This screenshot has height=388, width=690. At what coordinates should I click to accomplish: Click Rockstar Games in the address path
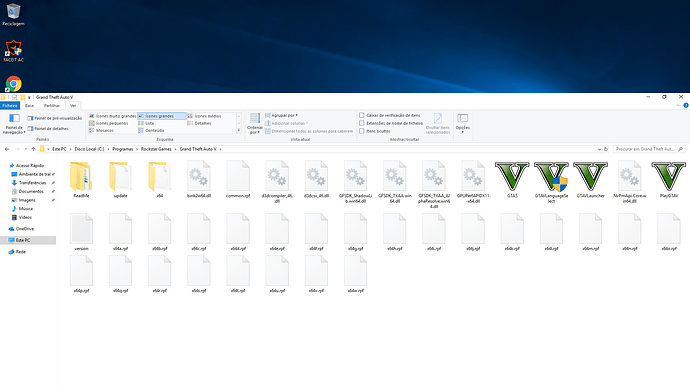pos(156,149)
